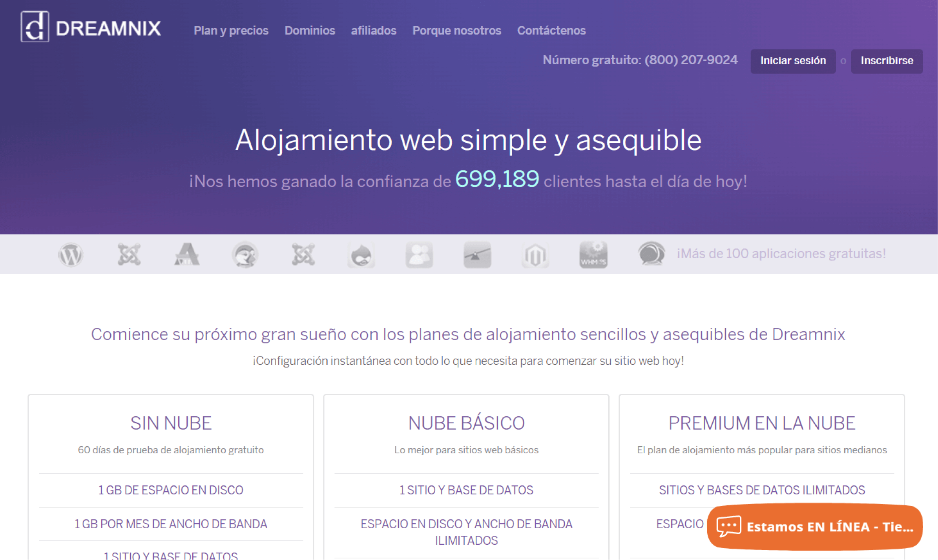This screenshot has width=938, height=560.
Task: Click the WHMCS gear icon
Action: pos(593,255)
